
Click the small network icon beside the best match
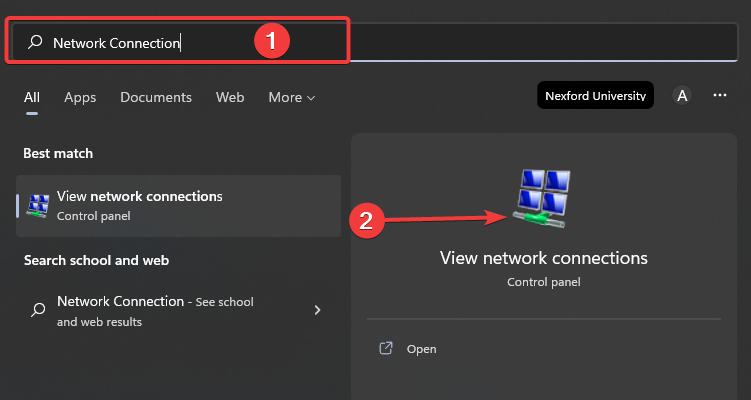(38, 205)
